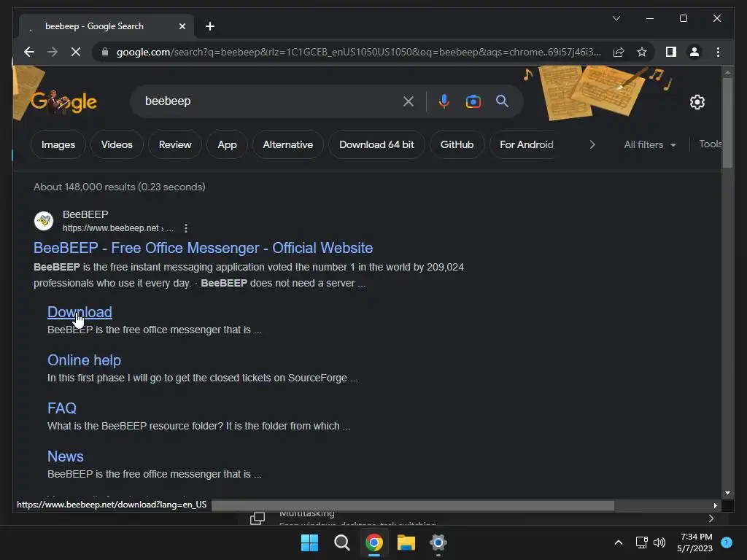
Task: Open the News sitelink
Action: pyautogui.click(x=65, y=456)
